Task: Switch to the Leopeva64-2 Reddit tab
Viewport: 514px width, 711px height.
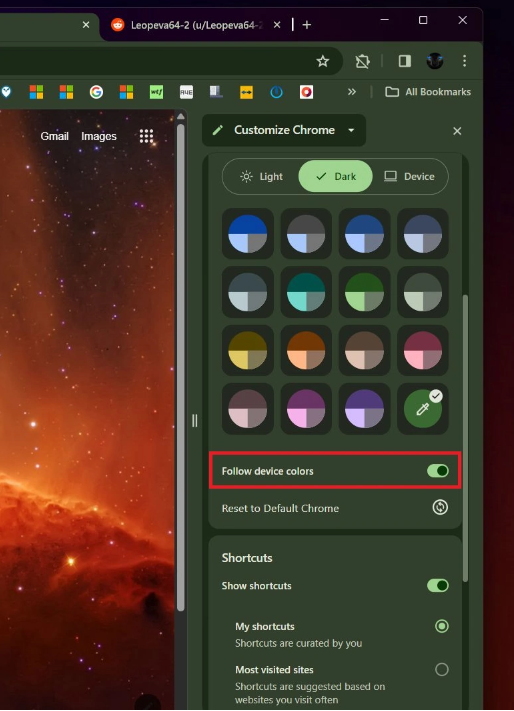Action: tap(194, 25)
